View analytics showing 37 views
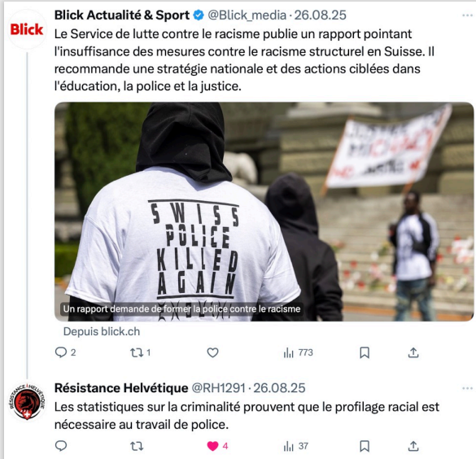This screenshot has height=459, width=476. (x=295, y=446)
